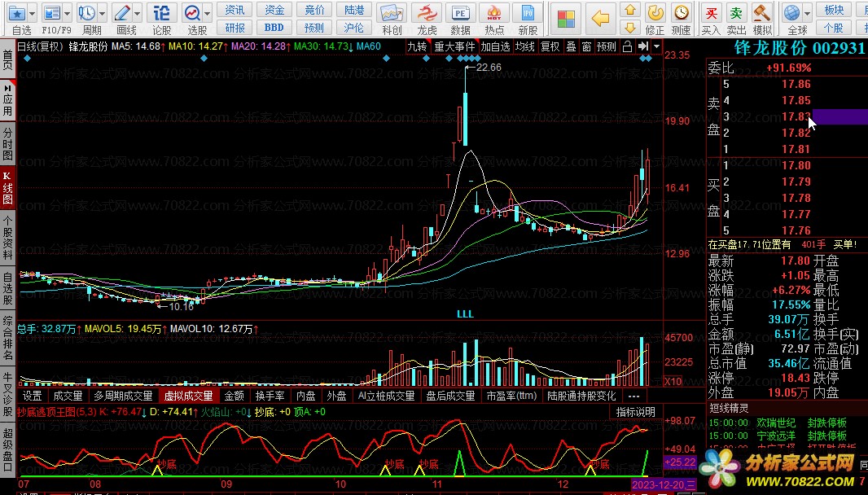This screenshot has height=495, width=868.
Task: Open the 设置 settings tab under volume
Action: click(x=32, y=396)
